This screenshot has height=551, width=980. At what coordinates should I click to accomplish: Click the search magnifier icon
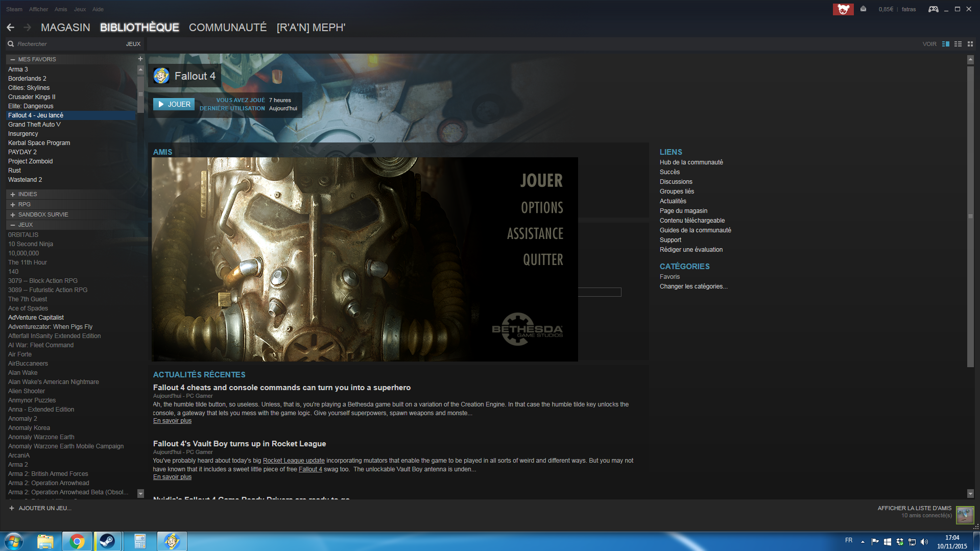pos(11,44)
